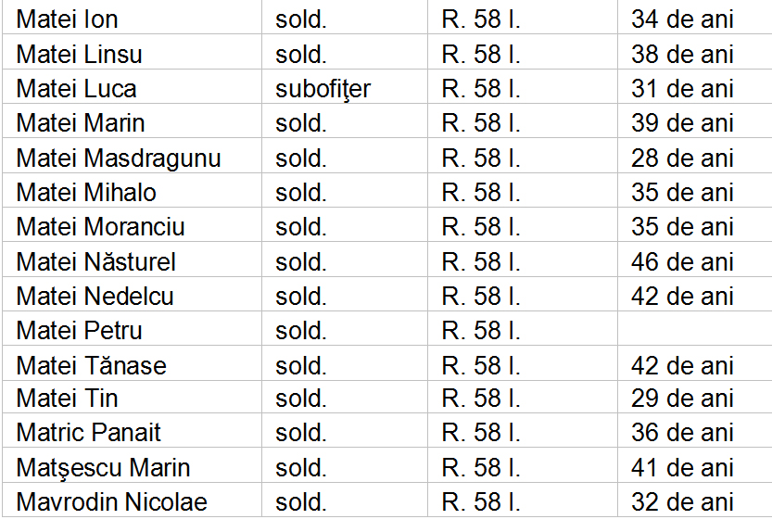Viewport: 772px width, 532px height.
Task: Click the "Matei Petru" name cell
Action: [80, 331]
